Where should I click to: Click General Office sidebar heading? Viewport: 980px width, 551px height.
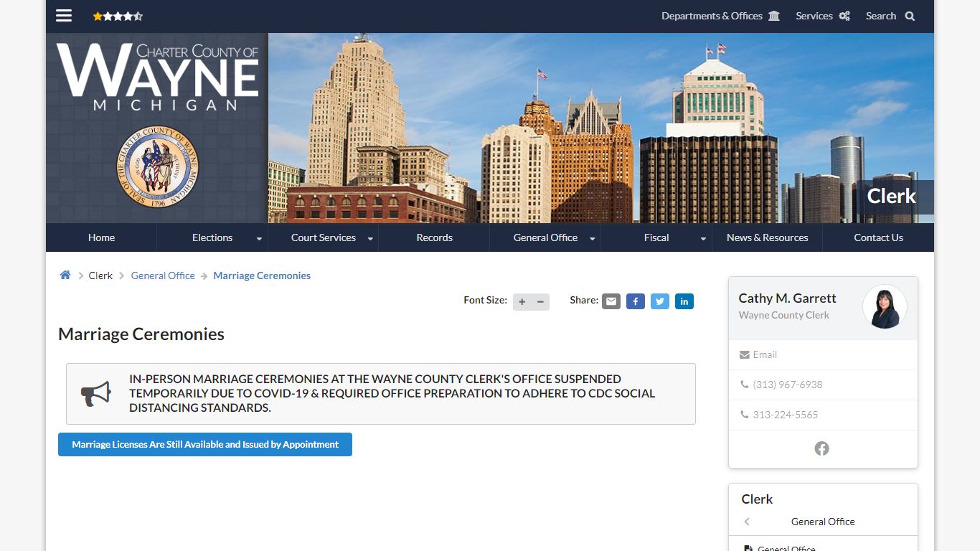pos(823,522)
